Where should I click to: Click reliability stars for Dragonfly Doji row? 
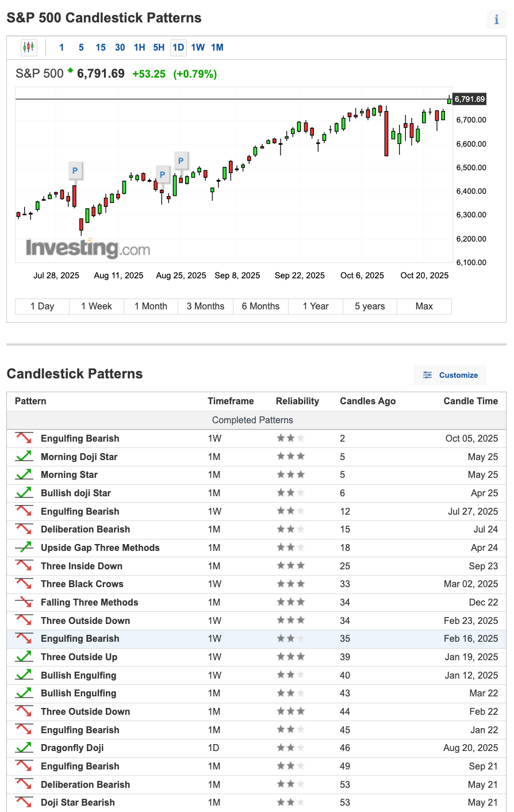pyautogui.click(x=290, y=748)
